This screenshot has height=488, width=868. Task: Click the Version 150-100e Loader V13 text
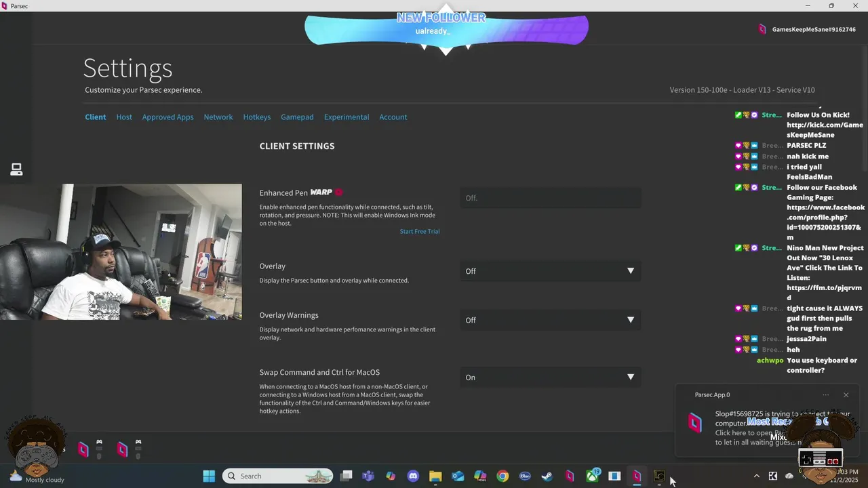coord(743,90)
